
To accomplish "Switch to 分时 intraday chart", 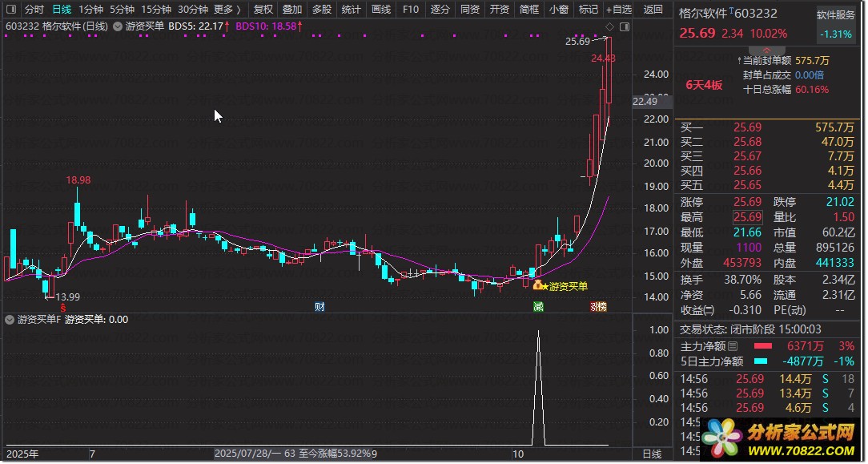I will [x=34, y=10].
